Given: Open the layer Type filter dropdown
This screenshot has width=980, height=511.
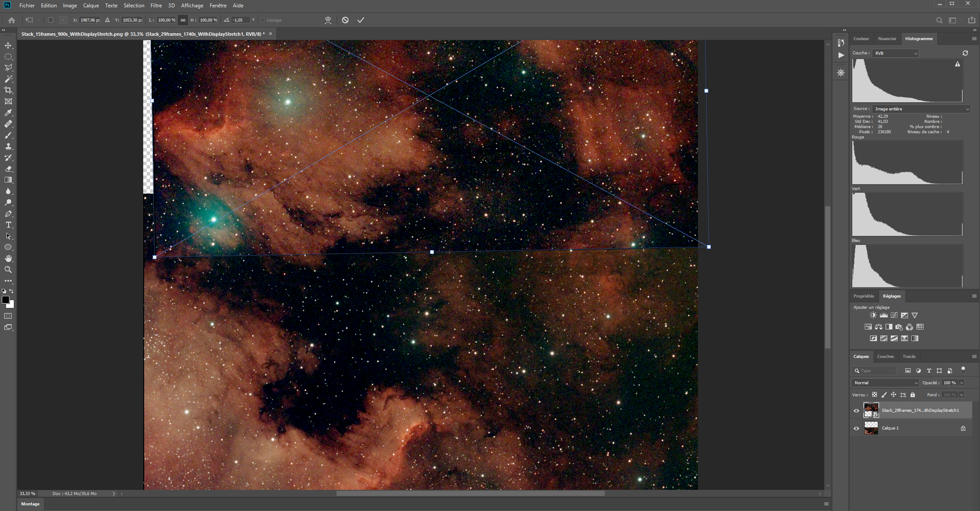Looking at the screenshot, I should [x=875, y=370].
